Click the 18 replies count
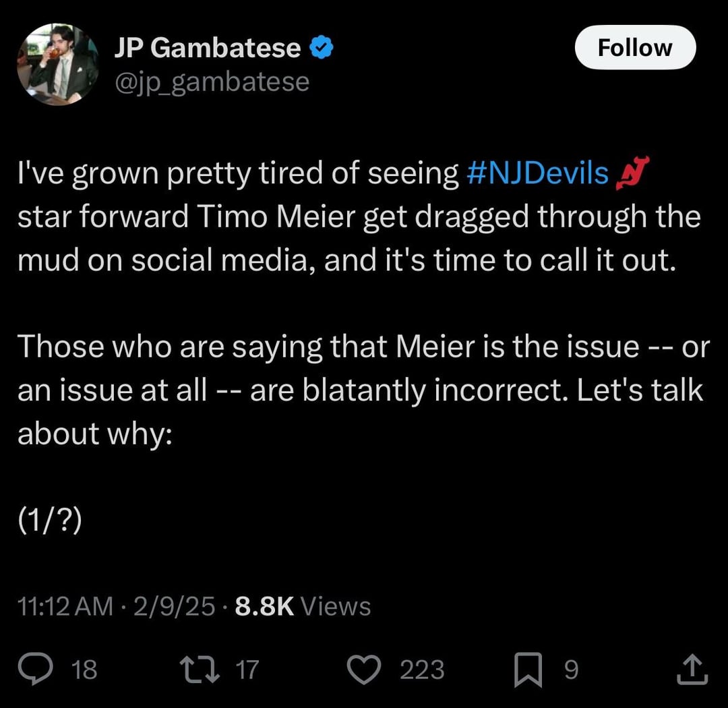This screenshot has height=708, width=728. 84,670
